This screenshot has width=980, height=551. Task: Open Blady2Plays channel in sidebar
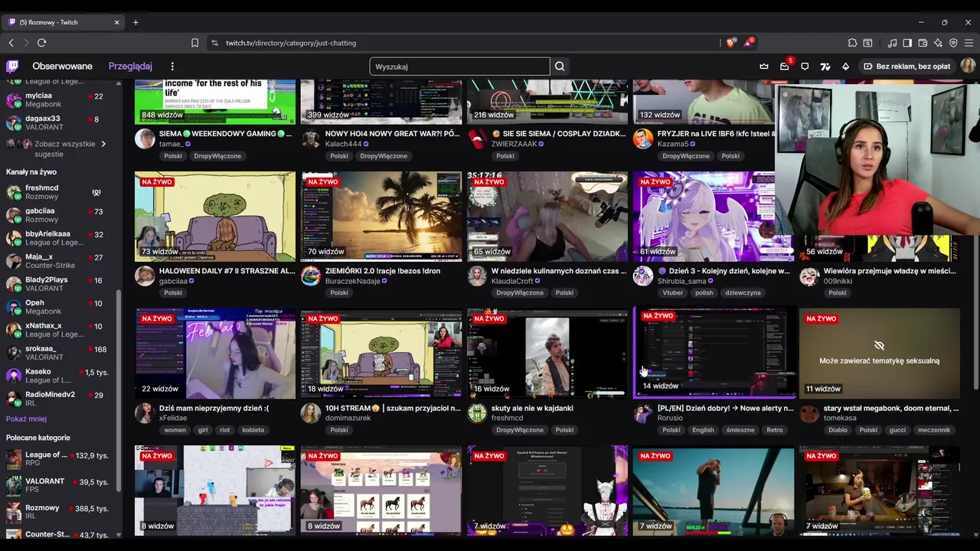[60, 284]
